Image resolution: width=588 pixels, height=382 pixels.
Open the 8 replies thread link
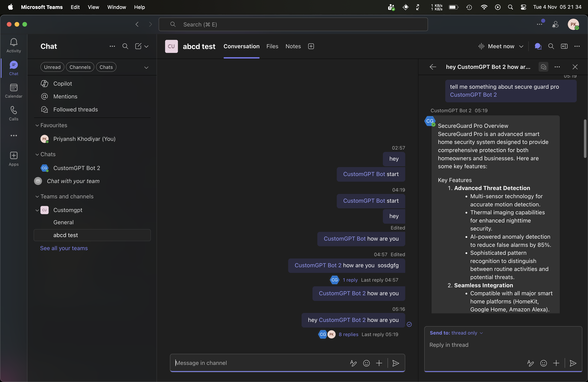348,334
